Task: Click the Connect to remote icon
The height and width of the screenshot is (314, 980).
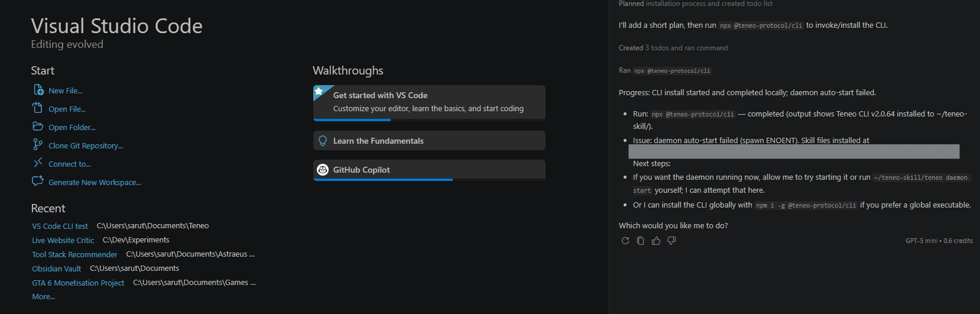Action: point(38,163)
